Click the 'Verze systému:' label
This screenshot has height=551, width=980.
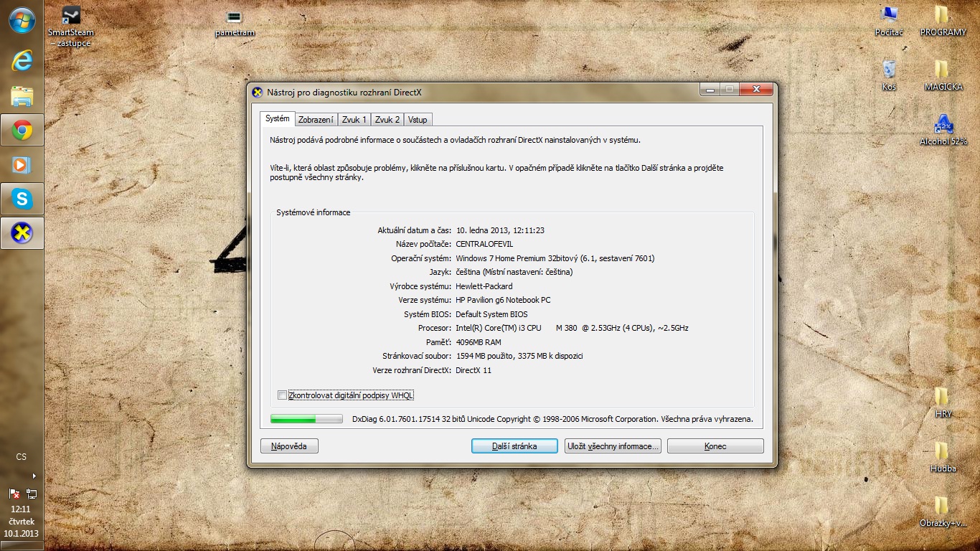425,300
